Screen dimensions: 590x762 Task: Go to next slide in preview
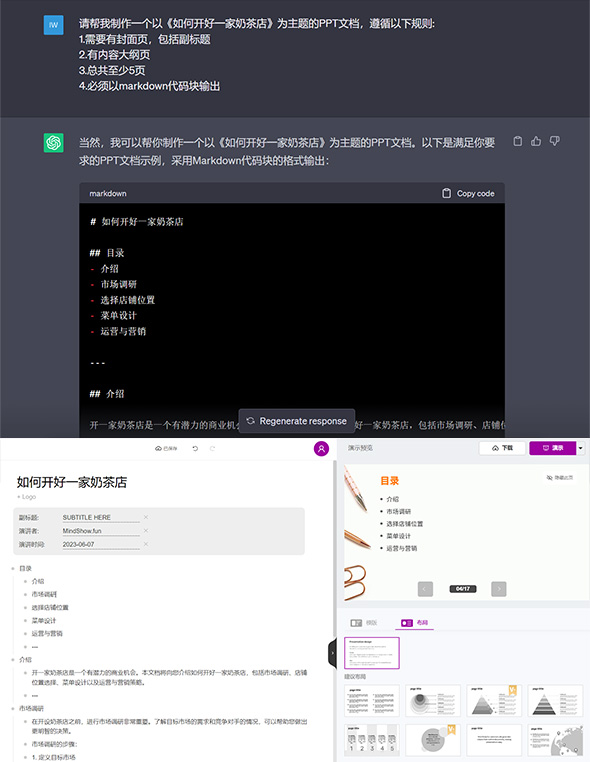499,589
